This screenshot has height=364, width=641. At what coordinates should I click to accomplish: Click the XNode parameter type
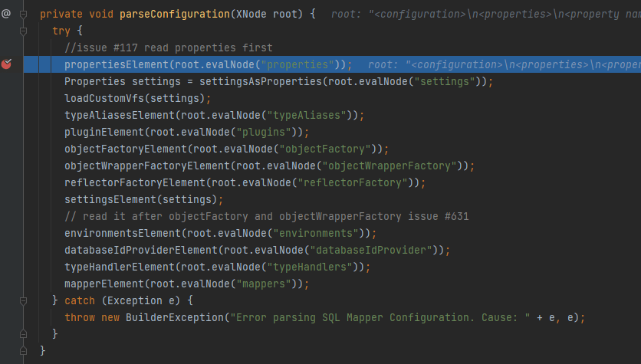[x=251, y=15]
